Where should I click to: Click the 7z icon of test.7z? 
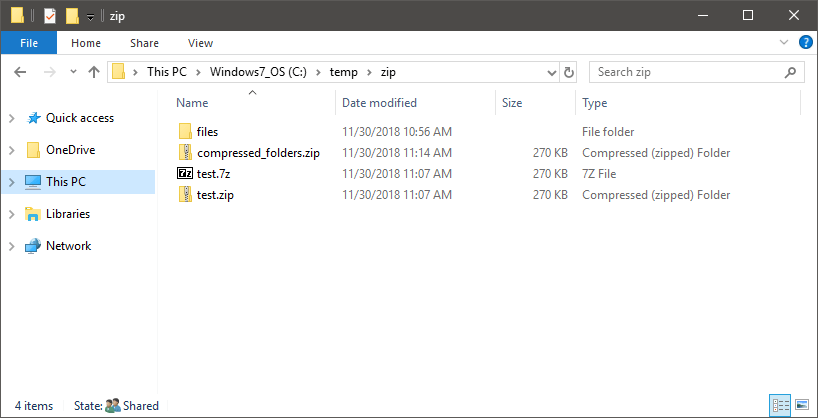coord(185,174)
